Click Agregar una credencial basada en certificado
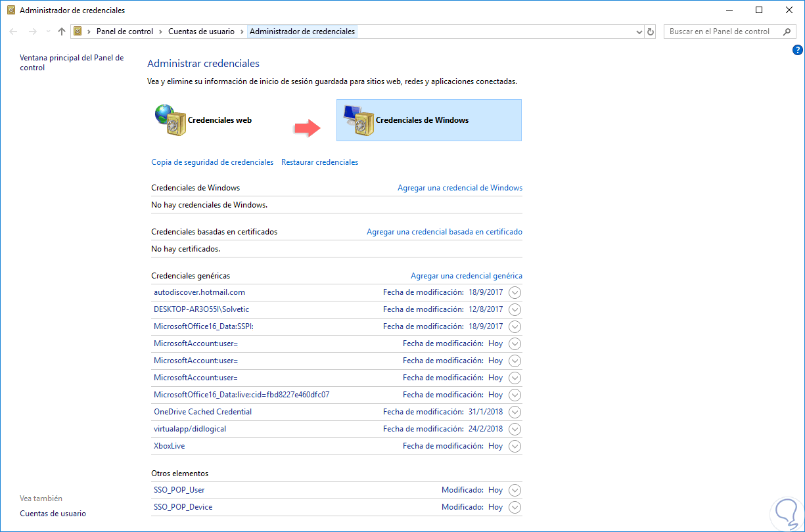Image resolution: width=805 pixels, height=532 pixels. click(x=444, y=232)
